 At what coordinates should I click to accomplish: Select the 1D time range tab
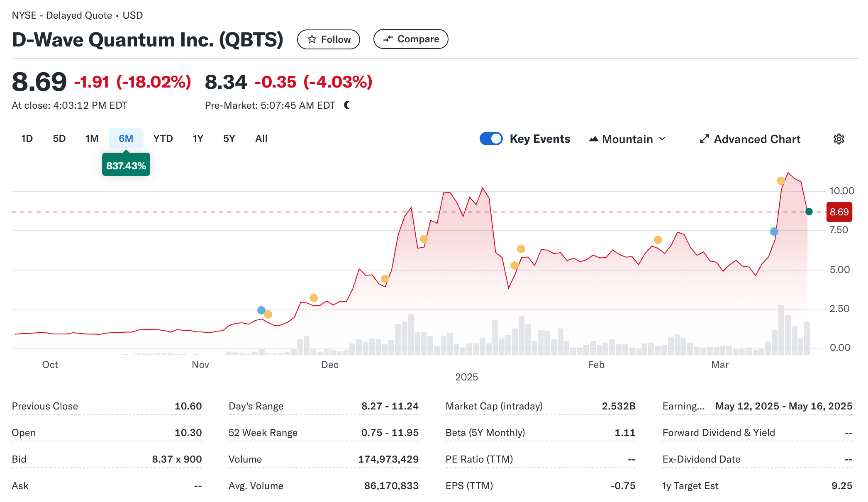(x=27, y=139)
